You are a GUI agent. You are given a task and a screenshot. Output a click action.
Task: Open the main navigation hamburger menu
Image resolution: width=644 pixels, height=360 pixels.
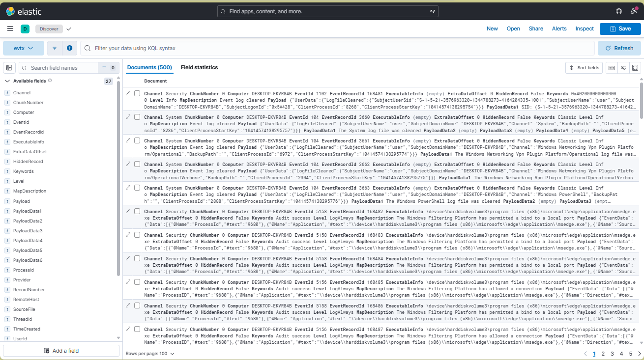click(10, 28)
